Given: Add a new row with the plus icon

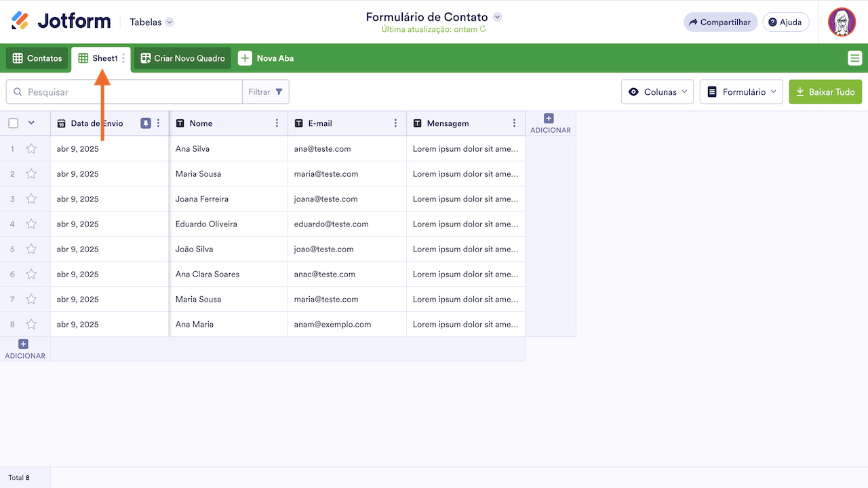Looking at the screenshot, I should 24,344.
